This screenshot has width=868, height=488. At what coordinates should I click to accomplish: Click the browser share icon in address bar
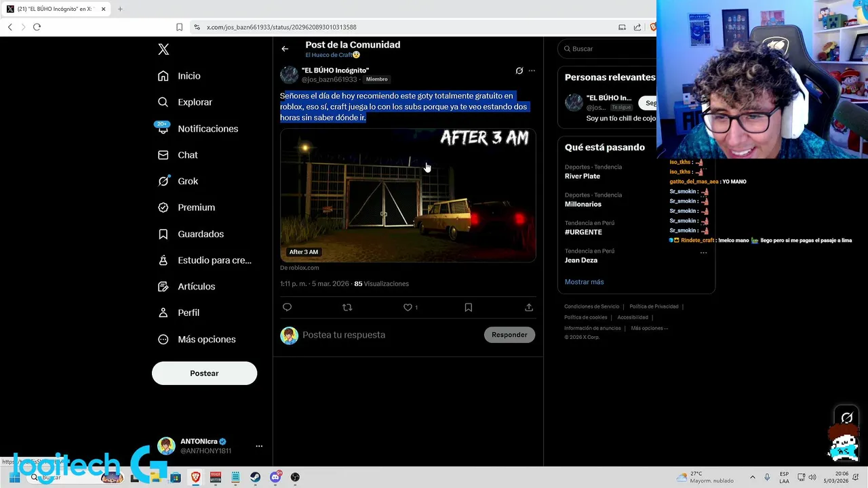[x=637, y=27]
